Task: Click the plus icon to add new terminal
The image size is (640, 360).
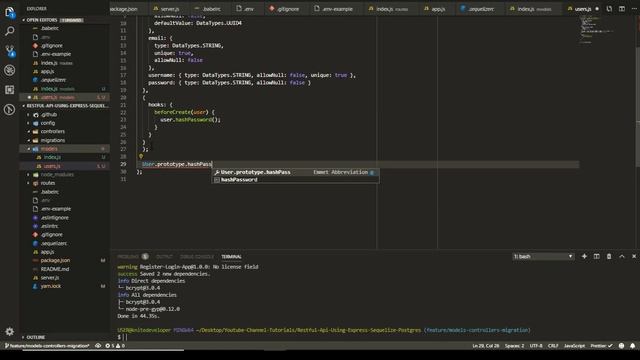Action: coord(584,256)
